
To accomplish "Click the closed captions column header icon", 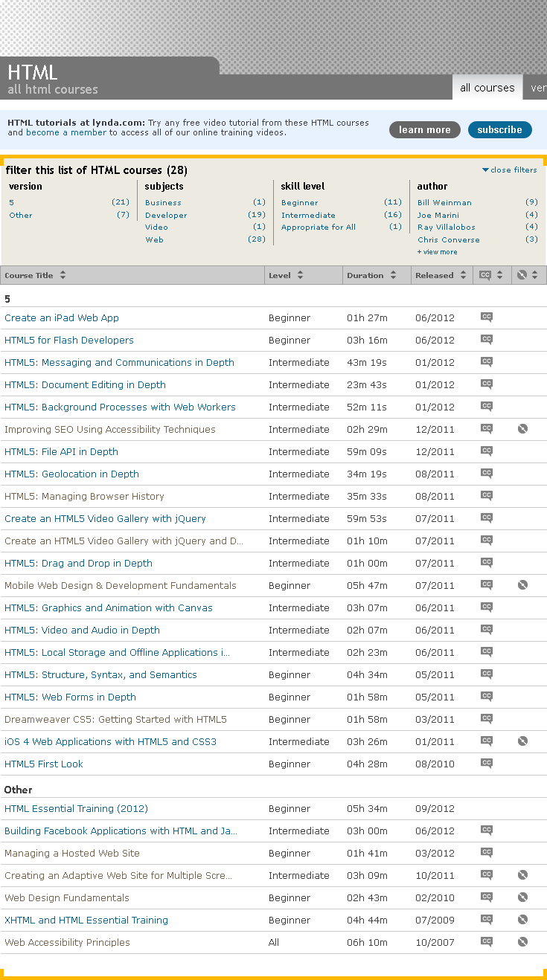I will pyautogui.click(x=485, y=275).
